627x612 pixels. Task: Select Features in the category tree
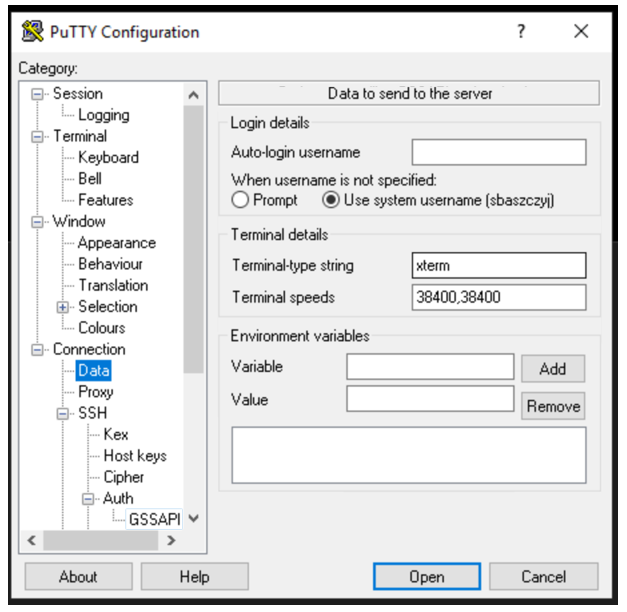coord(106,200)
